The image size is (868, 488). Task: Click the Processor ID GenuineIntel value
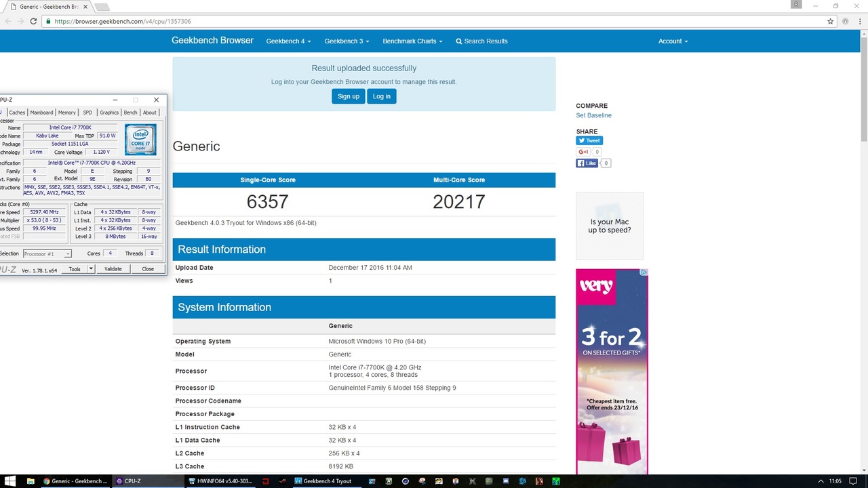click(x=392, y=388)
